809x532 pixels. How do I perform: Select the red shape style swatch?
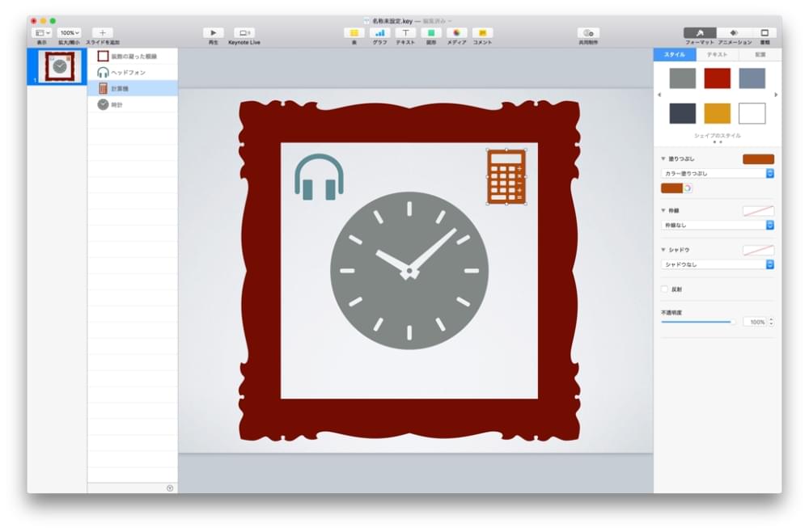click(x=717, y=78)
